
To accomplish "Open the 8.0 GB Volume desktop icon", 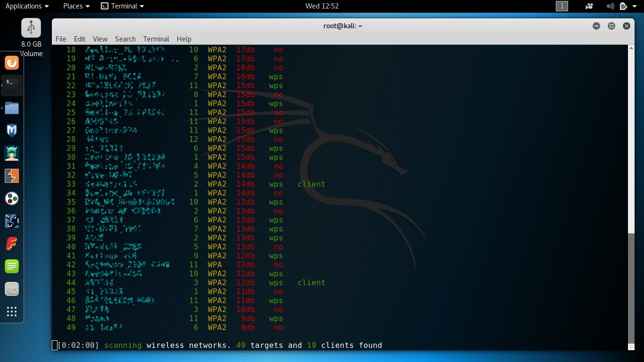I will coord(31,28).
